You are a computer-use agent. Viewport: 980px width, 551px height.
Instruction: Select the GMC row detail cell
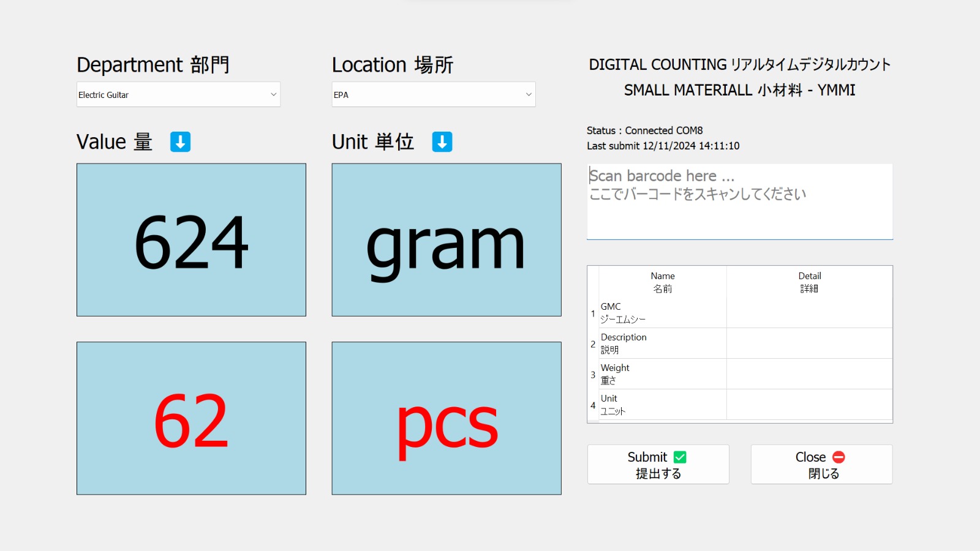click(x=809, y=313)
